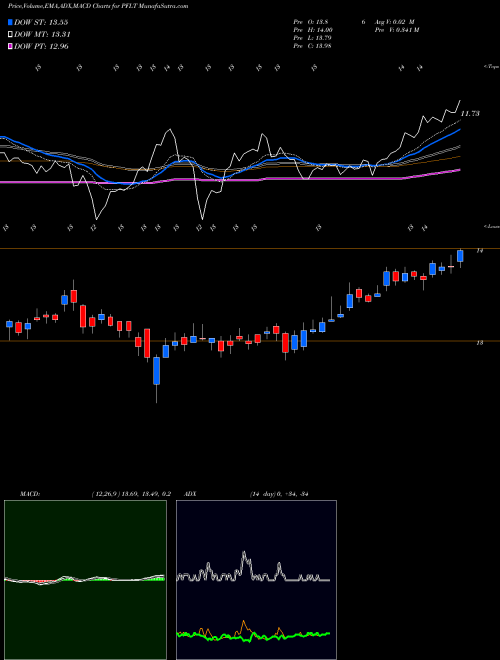Click the '<Tops' label on the right edge
The image size is (500, 660).
pyautogui.click(x=491, y=67)
